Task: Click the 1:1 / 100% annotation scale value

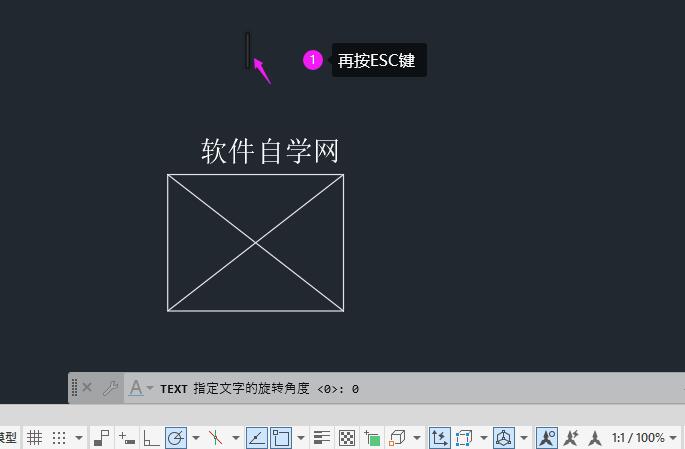Action: (x=637, y=437)
